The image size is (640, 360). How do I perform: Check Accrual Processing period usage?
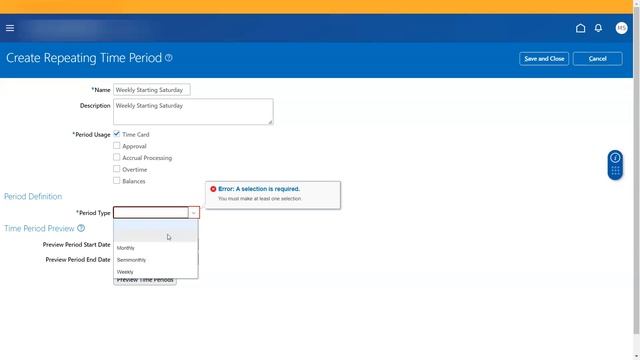[117, 157]
